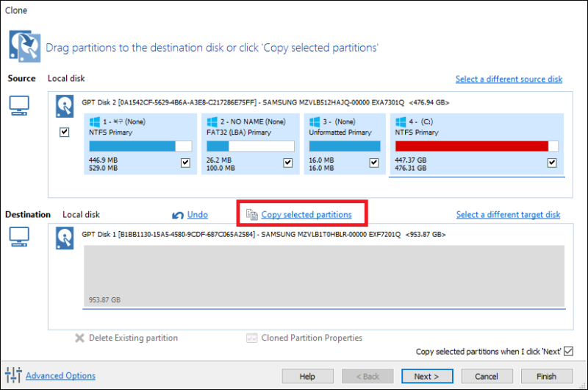Screen dimensions: 588x390
Task: Click the Delete Existing partition X icon
Action: point(79,338)
